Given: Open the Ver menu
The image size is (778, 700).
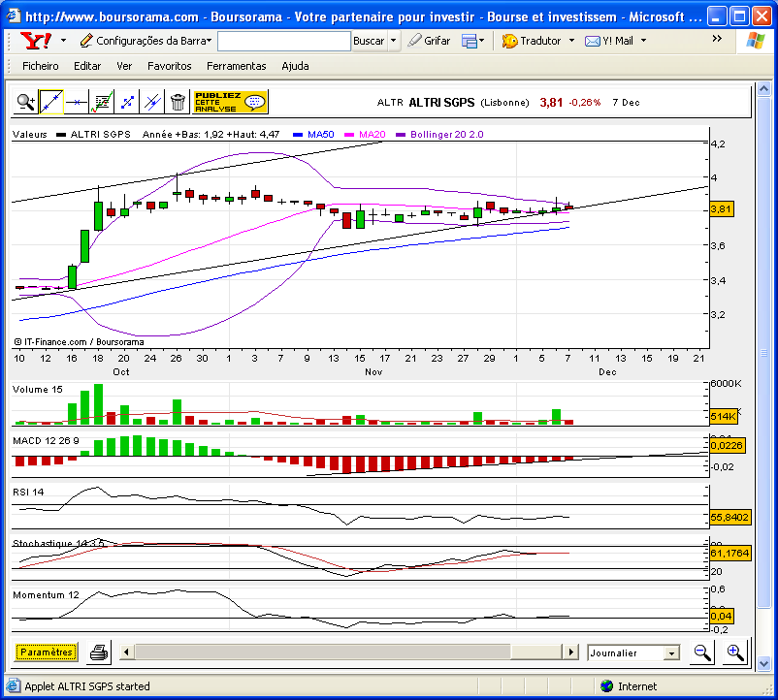Looking at the screenshot, I should pos(124,66).
